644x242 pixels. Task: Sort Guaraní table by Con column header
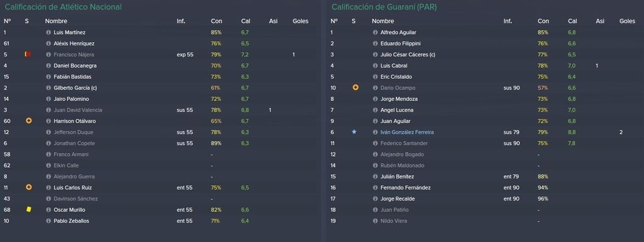pos(543,21)
